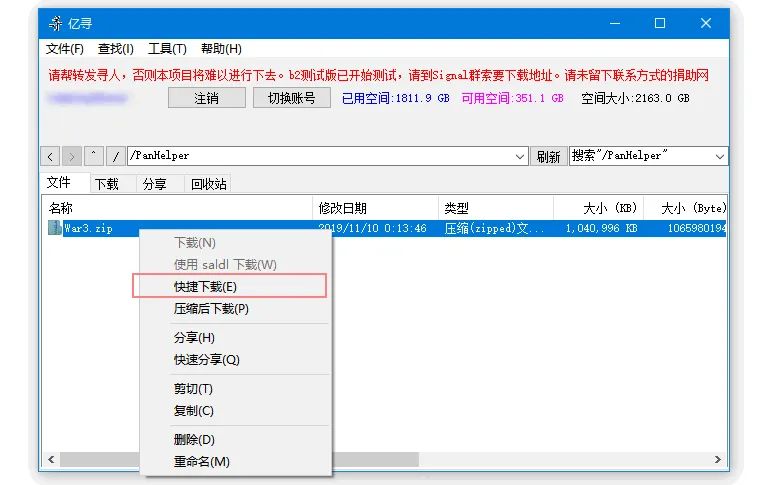The width and height of the screenshot is (771, 485).
Task: Click the 切换账号 button
Action: click(x=292, y=98)
